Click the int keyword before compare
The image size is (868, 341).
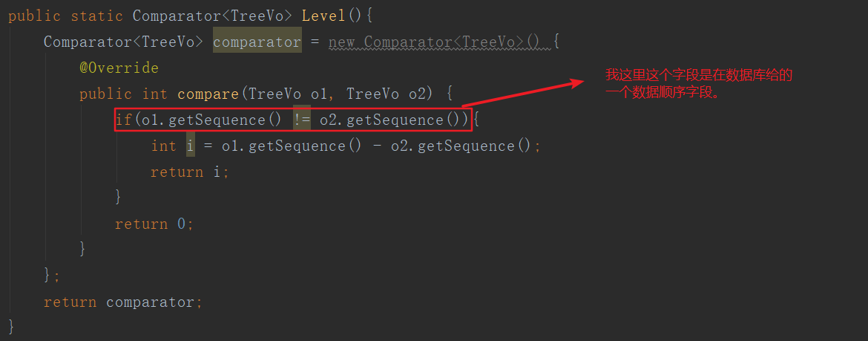pos(154,94)
